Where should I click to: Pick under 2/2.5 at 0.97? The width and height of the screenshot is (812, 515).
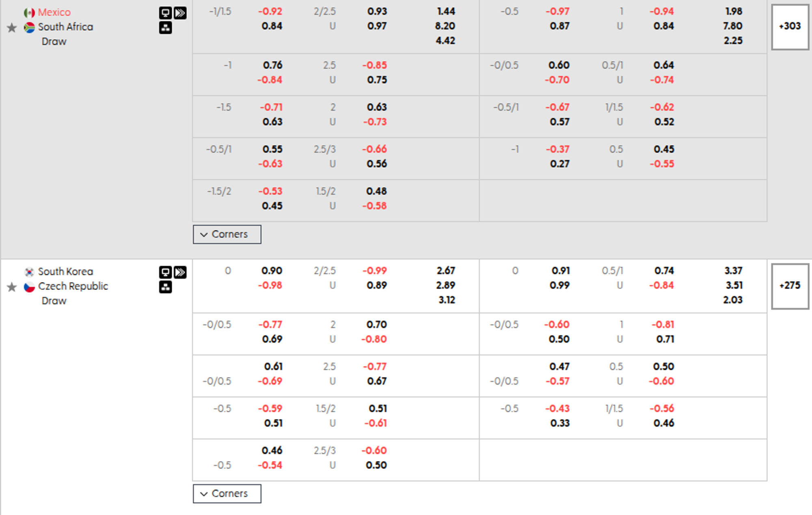(377, 26)
